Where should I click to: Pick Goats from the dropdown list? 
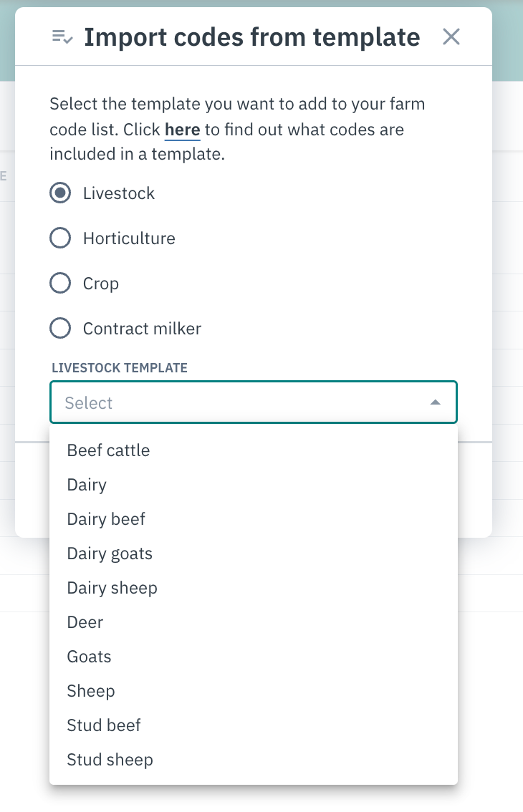tap(254, 657)
